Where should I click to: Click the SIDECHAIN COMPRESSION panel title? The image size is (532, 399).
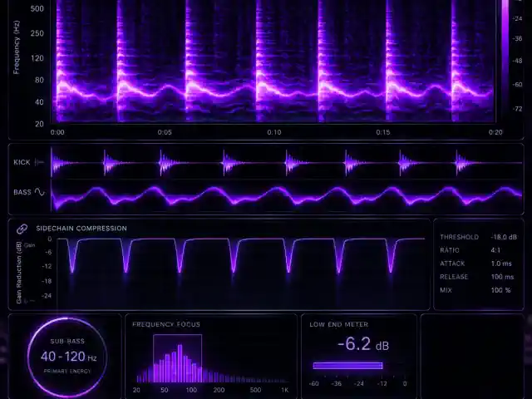(x=81, y=229)
